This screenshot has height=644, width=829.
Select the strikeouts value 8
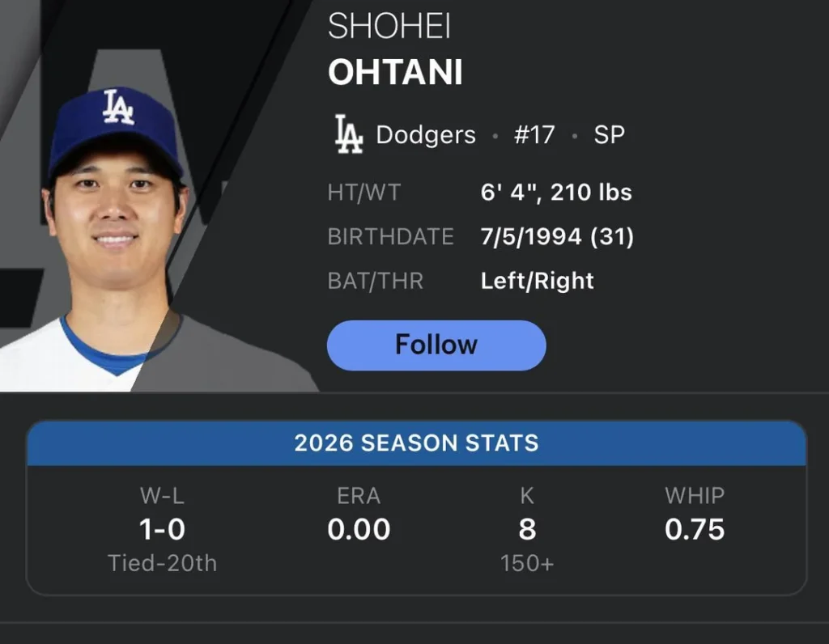tap(527, 529)
